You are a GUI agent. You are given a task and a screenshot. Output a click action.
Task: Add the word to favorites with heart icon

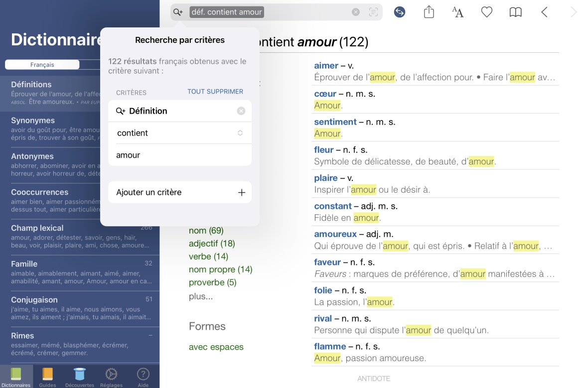[x=486, y=12]
